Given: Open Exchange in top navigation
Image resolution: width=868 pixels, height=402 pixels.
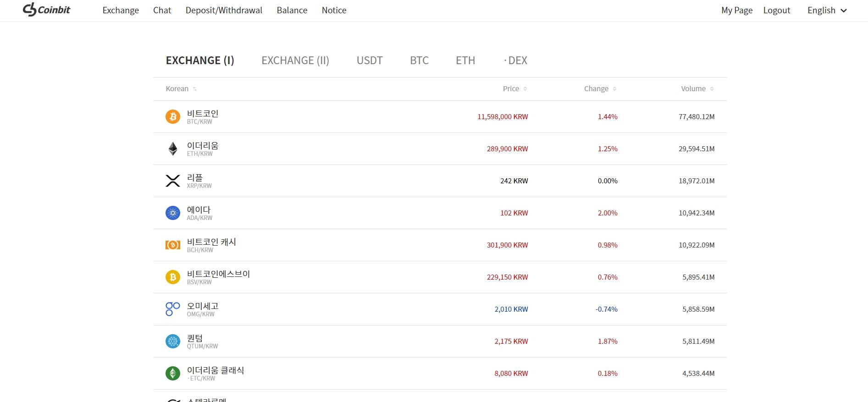Looking at the screenshot, I should pos(121,10).
